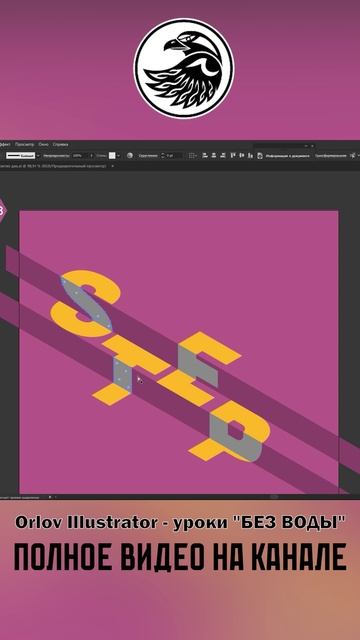
Task: Click the control bar options icon at the right end
Action: tap(353, 156)
